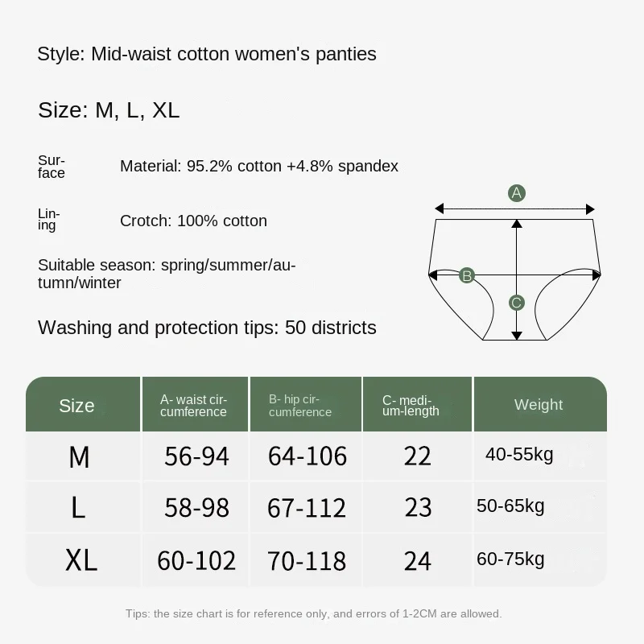Click the bottom arrowhead of length arrow
Image resolution: width=644 pixels, height=644 pixels.
[517, 336]
